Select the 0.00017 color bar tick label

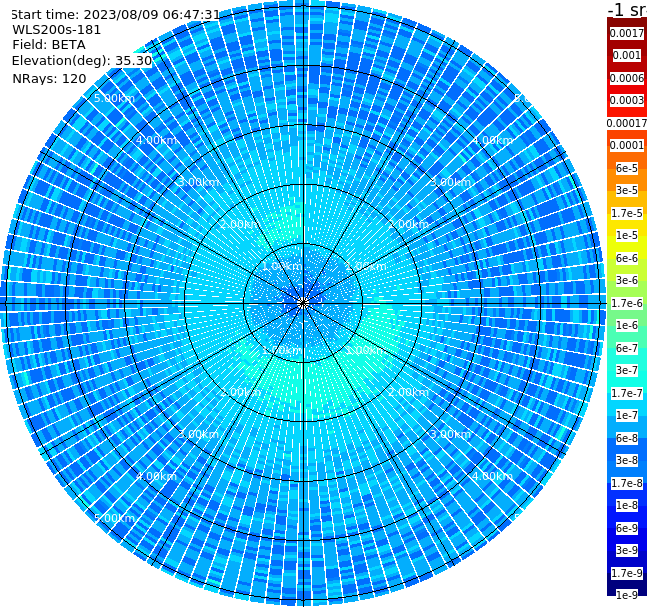tap(627, 123)
